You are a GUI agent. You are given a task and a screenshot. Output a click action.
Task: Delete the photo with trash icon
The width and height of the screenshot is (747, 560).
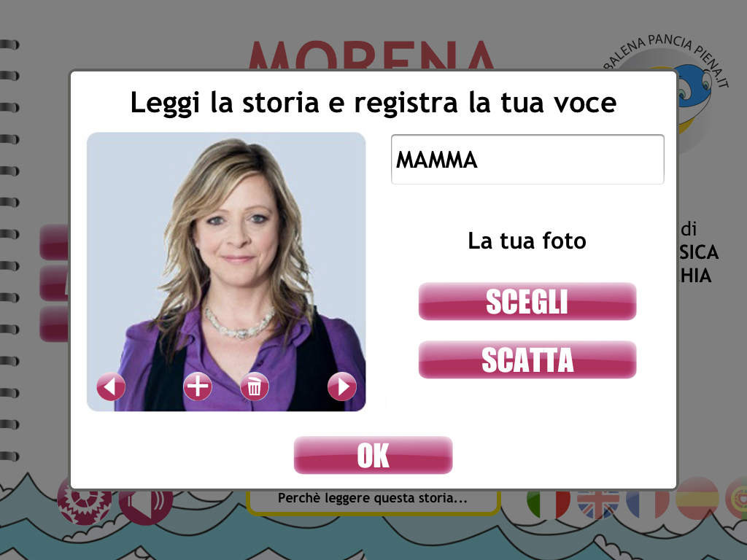click(x=255, y=386)
